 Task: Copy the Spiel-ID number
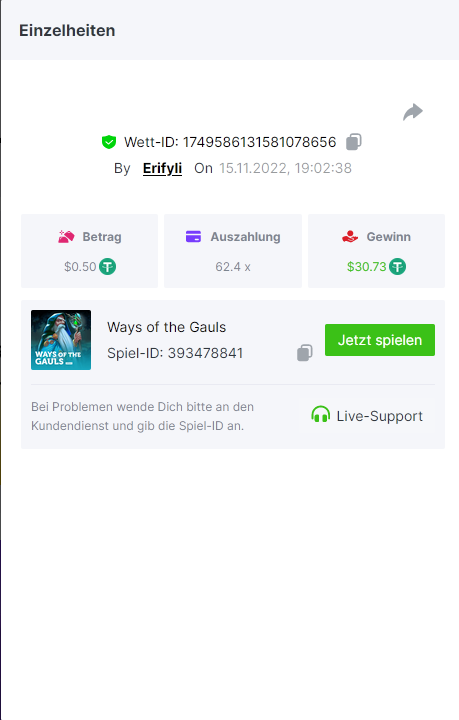point(305,353)
